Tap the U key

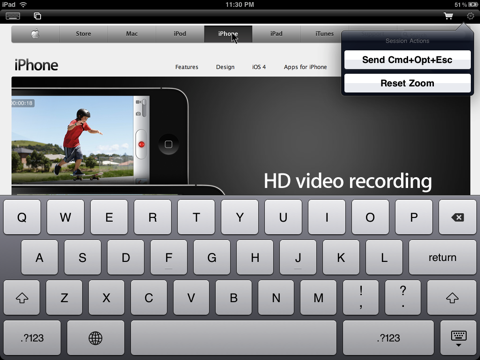tap(283, 217)
